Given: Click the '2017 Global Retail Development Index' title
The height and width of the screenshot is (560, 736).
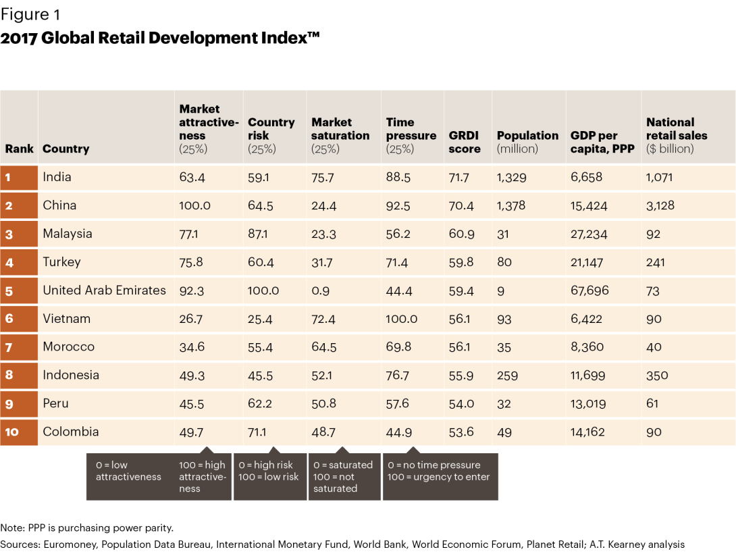Looking at the screenshot, I should (160, 38).
